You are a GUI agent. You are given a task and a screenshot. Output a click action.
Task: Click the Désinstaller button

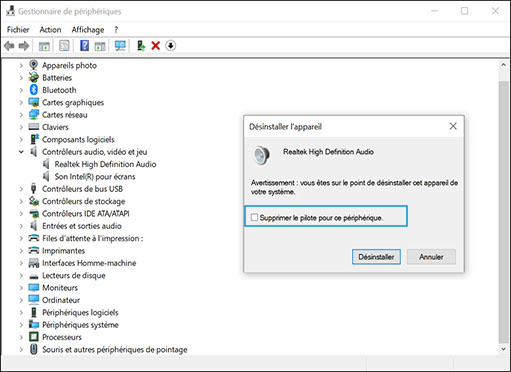376,257
